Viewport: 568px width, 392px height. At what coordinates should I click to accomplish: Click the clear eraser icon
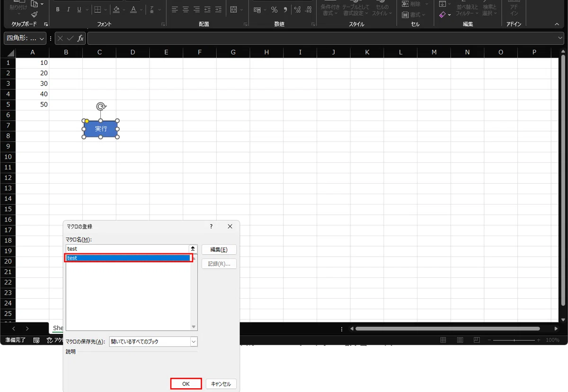click(x=442, y=15)
